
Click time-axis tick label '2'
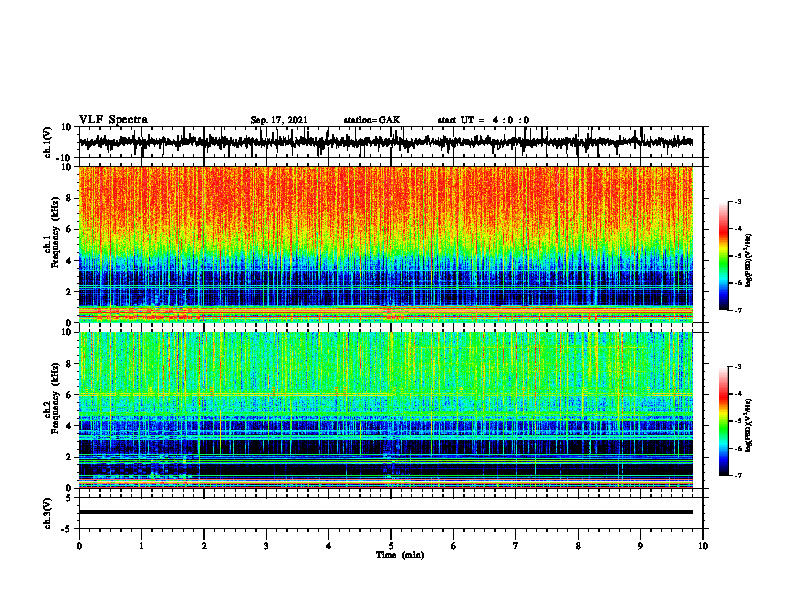(204, 546)
